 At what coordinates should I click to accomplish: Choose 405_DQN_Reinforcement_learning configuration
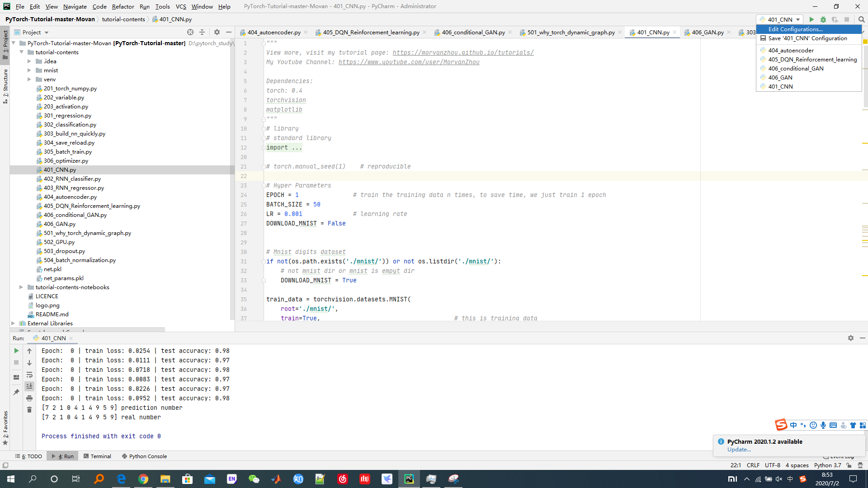[x=809, y=59]
